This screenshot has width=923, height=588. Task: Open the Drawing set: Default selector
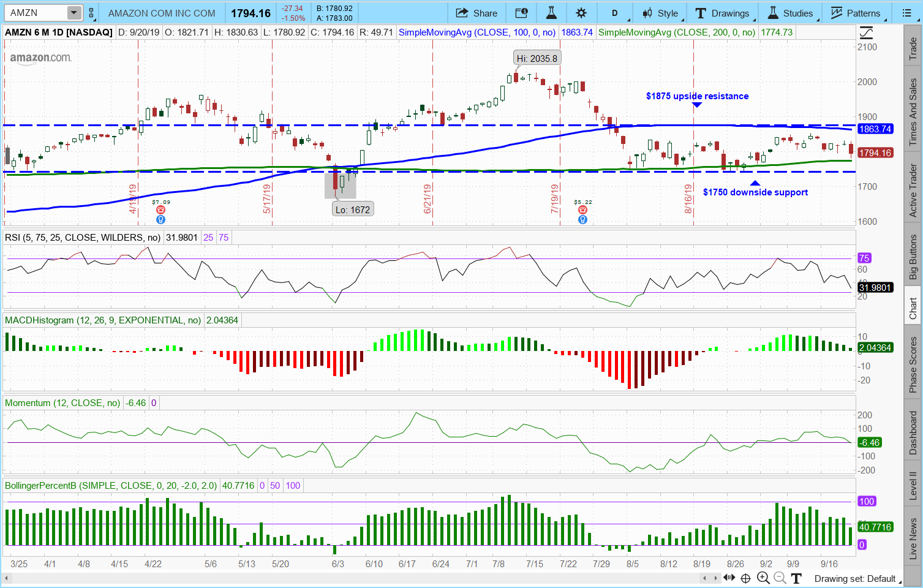[855, 578]
